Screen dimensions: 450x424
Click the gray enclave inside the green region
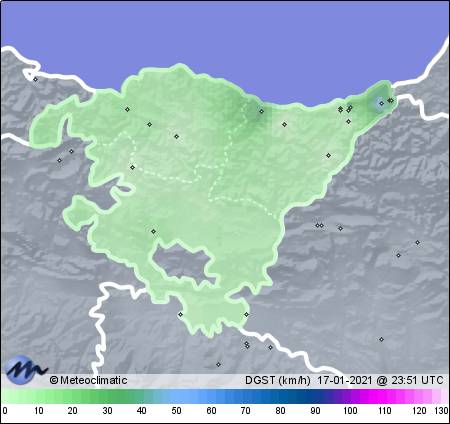coord(183,263)
